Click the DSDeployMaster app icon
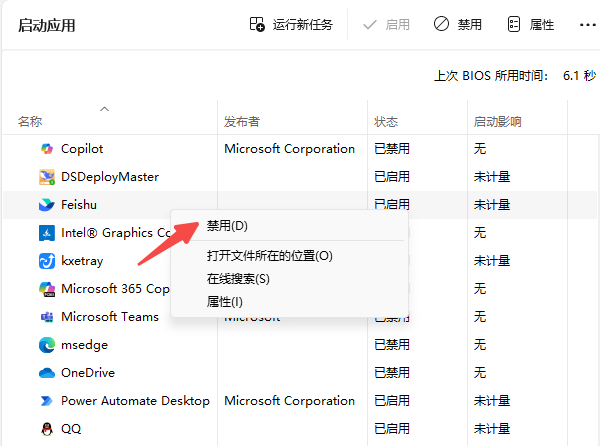The height and width of the screenshot is (446, 600). [46, 177]
